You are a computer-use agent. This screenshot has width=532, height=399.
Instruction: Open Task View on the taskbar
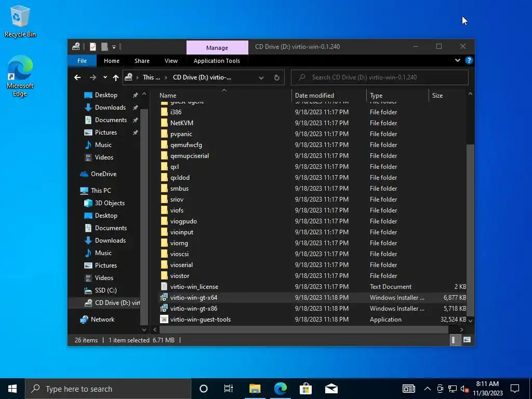229,389
